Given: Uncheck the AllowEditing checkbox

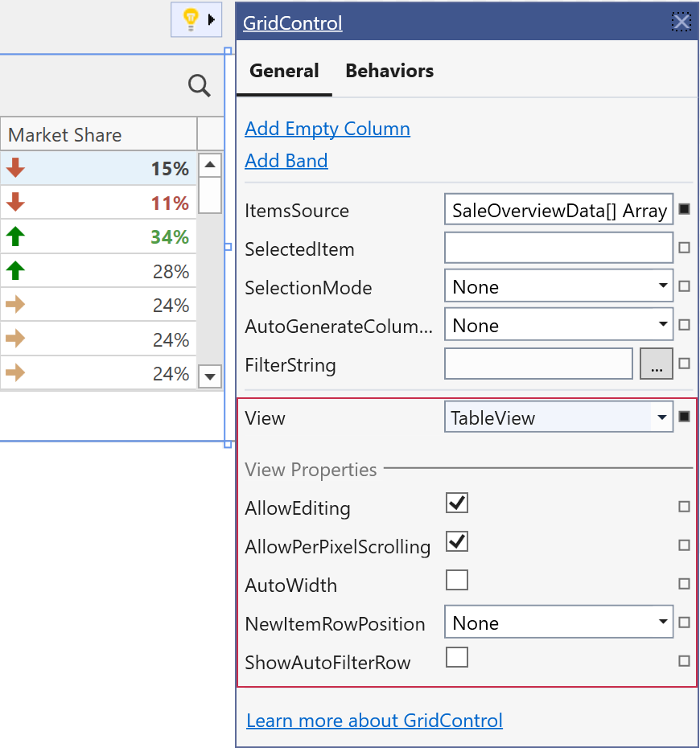Looking at the screenshot, I should [457, 503].
